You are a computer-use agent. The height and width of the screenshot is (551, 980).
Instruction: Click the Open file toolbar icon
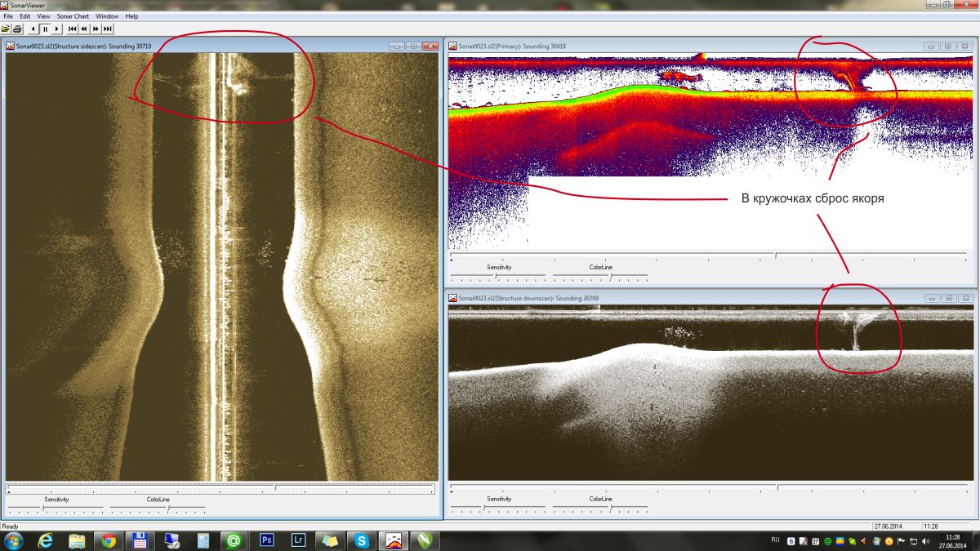7,29
